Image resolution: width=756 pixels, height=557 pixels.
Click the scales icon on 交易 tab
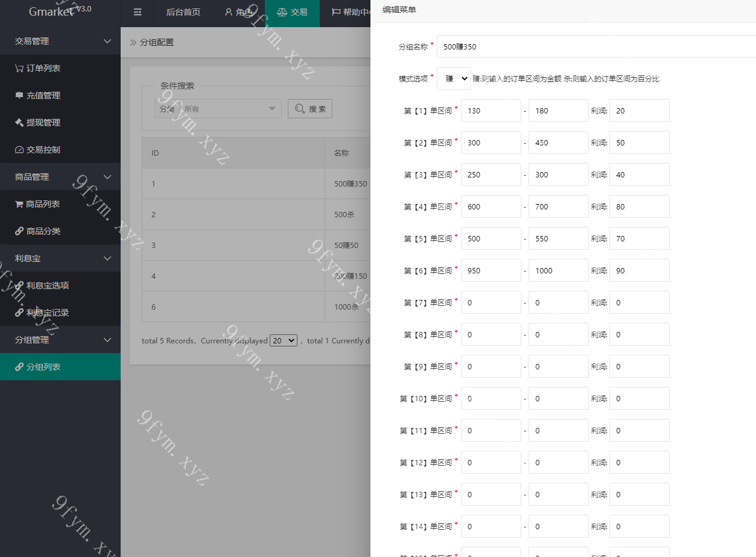coord(282,12)
